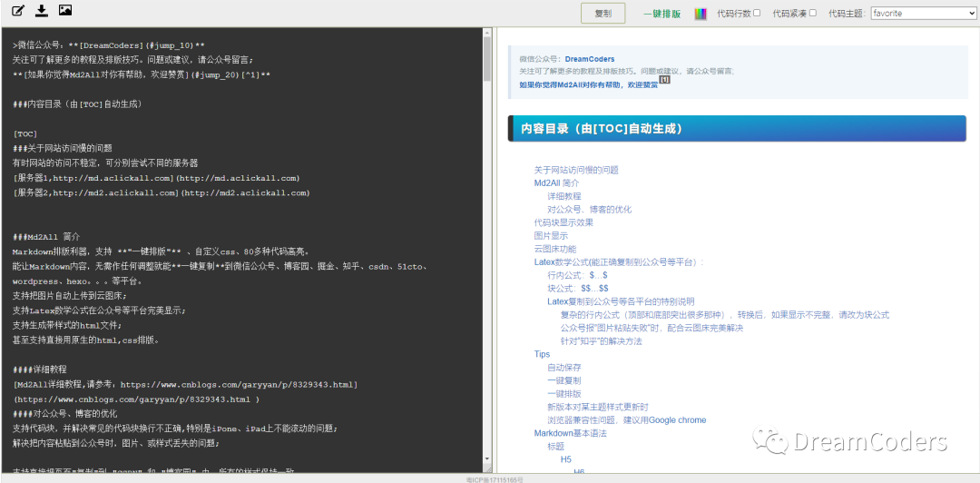Image resolution: width=980 pixels, height=483 pixels.
Task: Click the edit (pencil) icon
Action: pyautogui.click(x=18, y=10)
